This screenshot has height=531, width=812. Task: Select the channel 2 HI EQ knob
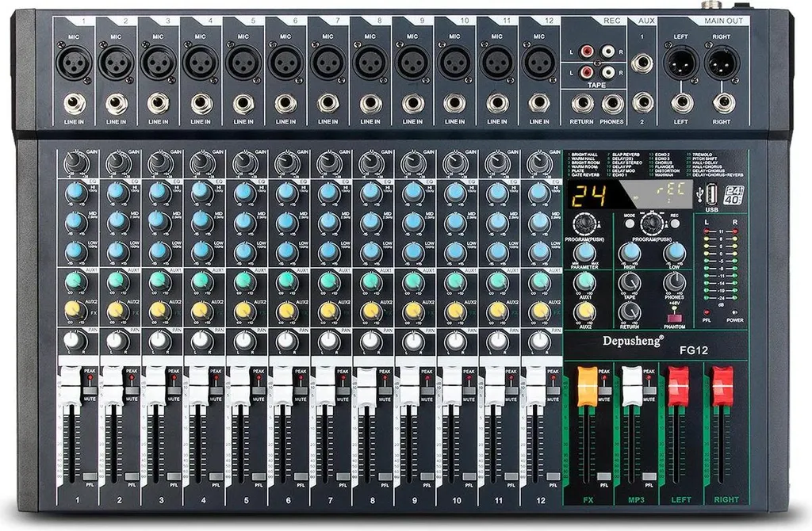coord(117,193)
